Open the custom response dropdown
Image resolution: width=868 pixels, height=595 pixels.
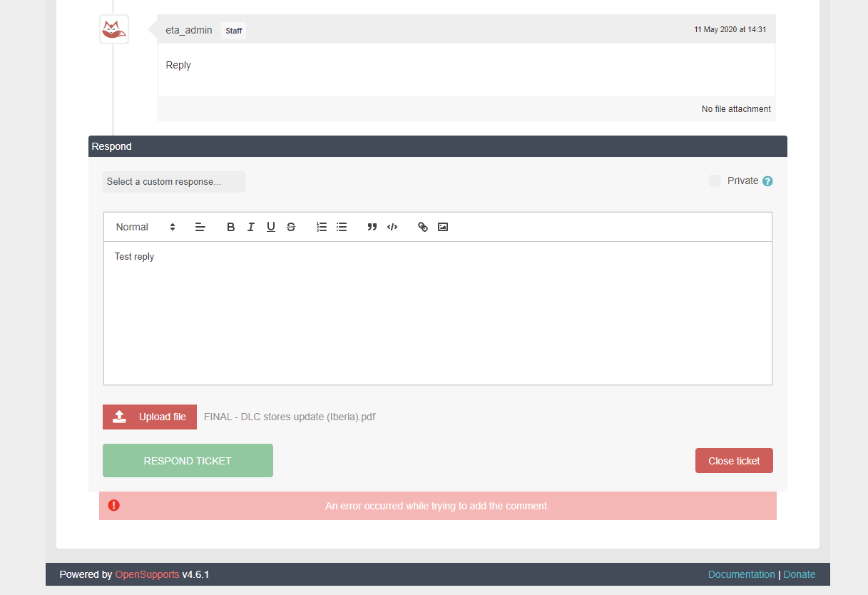point(173,181)
